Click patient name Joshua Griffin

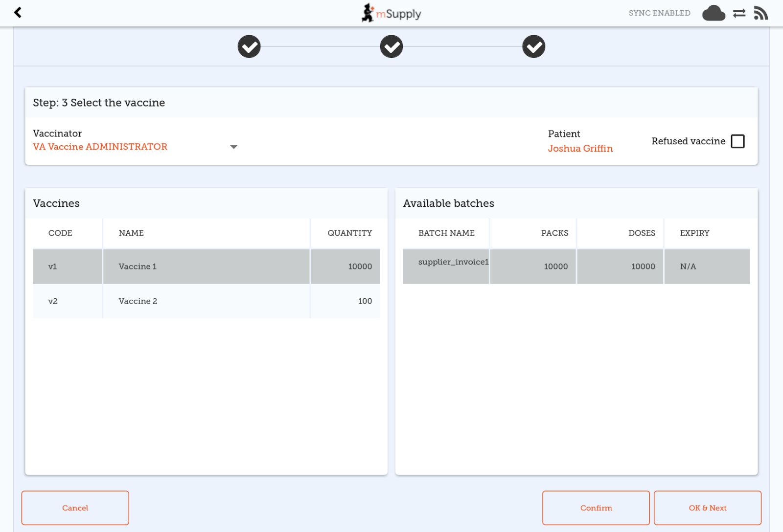click(x=580, y=149)
